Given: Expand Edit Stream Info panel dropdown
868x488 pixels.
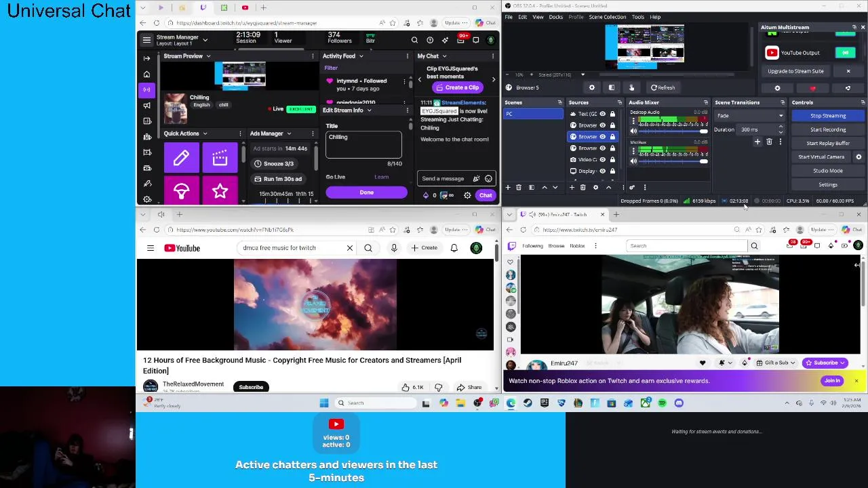Looking at the screenshot, I should [369, 110].
